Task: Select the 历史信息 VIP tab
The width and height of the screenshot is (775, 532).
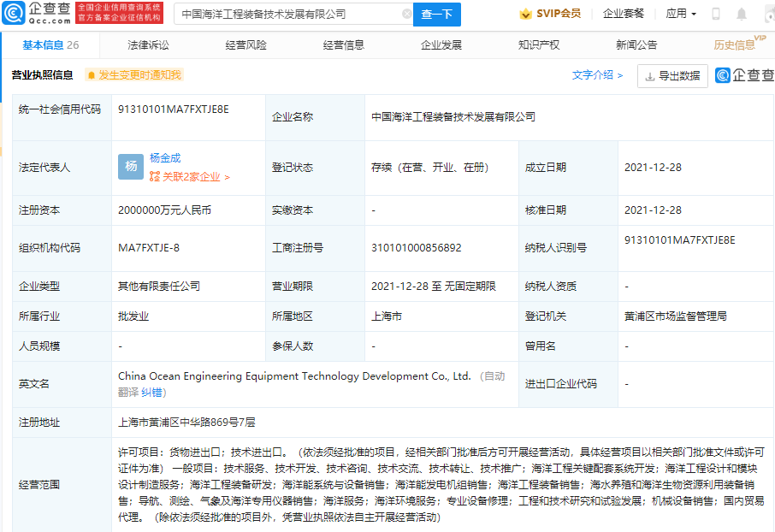Action: click(x=735, y=45)
